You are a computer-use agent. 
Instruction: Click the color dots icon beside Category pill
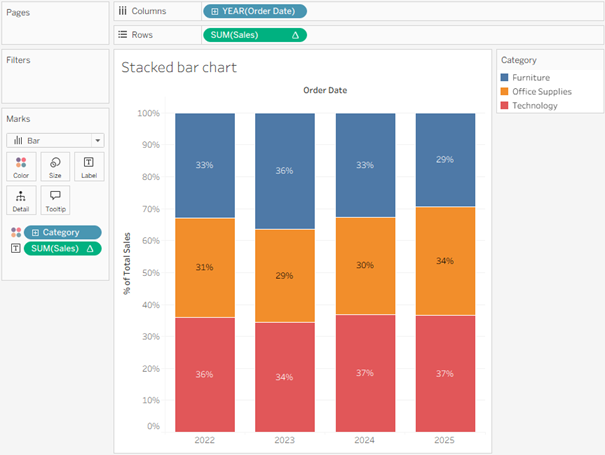[x=14, y=232]
